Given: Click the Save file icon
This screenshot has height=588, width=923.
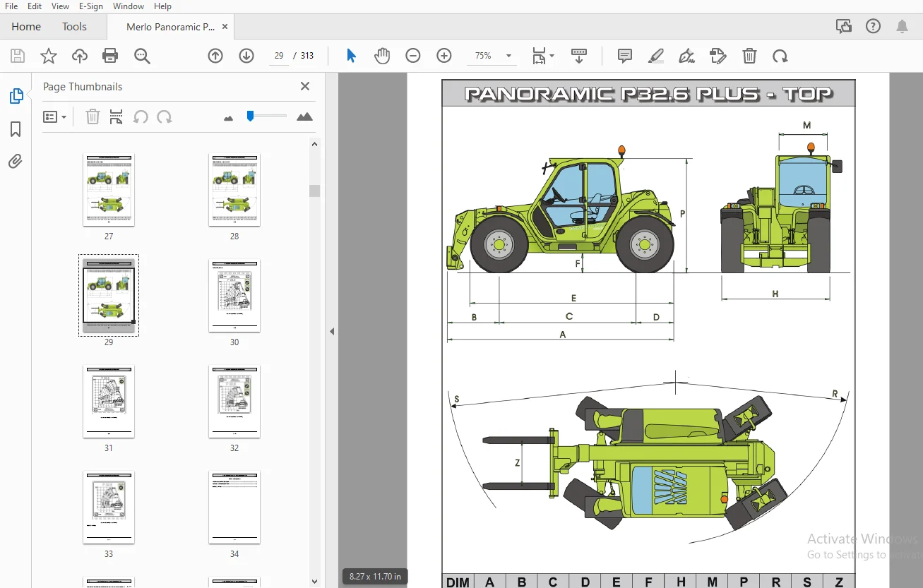Looking at the screenshot, I should [x=18, y=56].
